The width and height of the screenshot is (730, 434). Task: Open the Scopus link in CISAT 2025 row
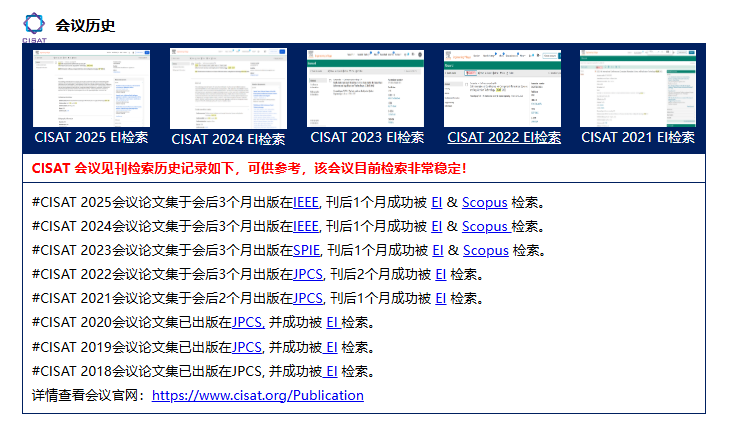pos(485,203)
